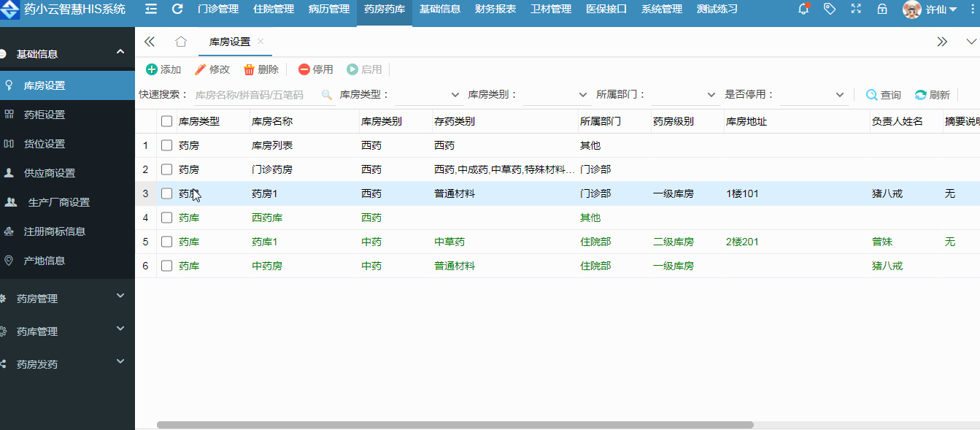The width and height of the screenshot is (980, 430).
Task: Toggle the select-all header checkbox
Action: tap(166, 121)
